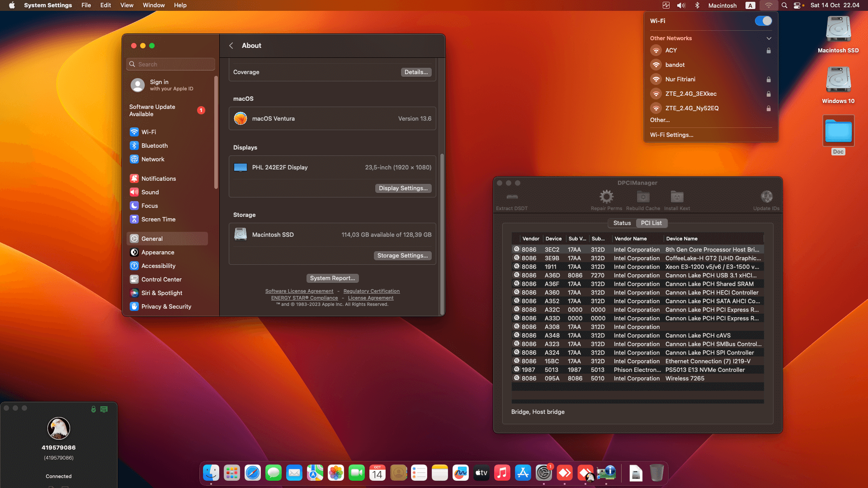Open the Windows 10 drive on desktop
The image size is (868, 488).
tap(838, 85)
